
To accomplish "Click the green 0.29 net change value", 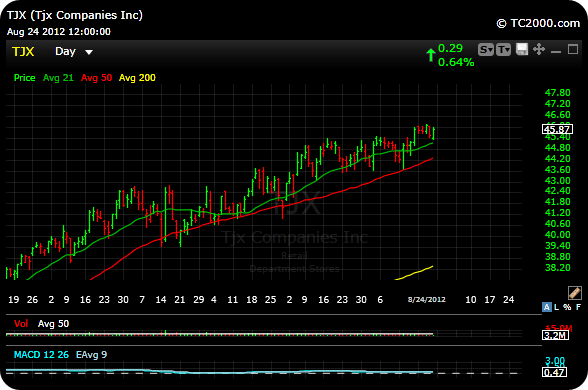I will 450,48.
